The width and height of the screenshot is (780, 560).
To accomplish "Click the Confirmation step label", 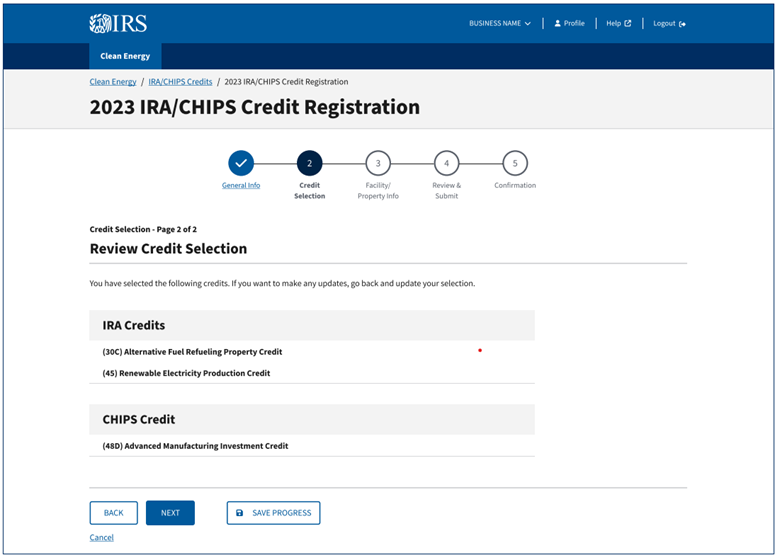I will [515, 185].
